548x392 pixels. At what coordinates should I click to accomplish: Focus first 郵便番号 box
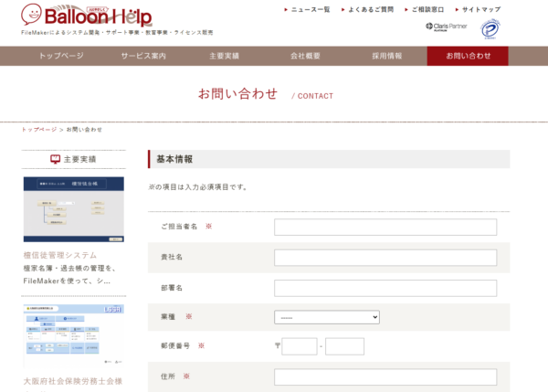(x=300, y=346)
